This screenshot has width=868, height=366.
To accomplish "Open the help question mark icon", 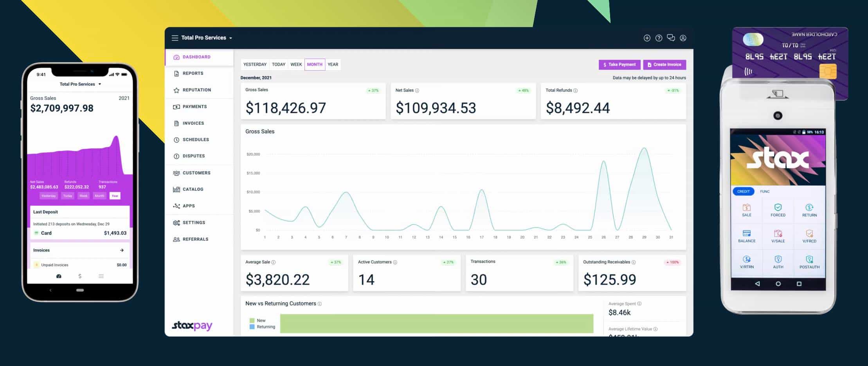I will coord(659,38).
